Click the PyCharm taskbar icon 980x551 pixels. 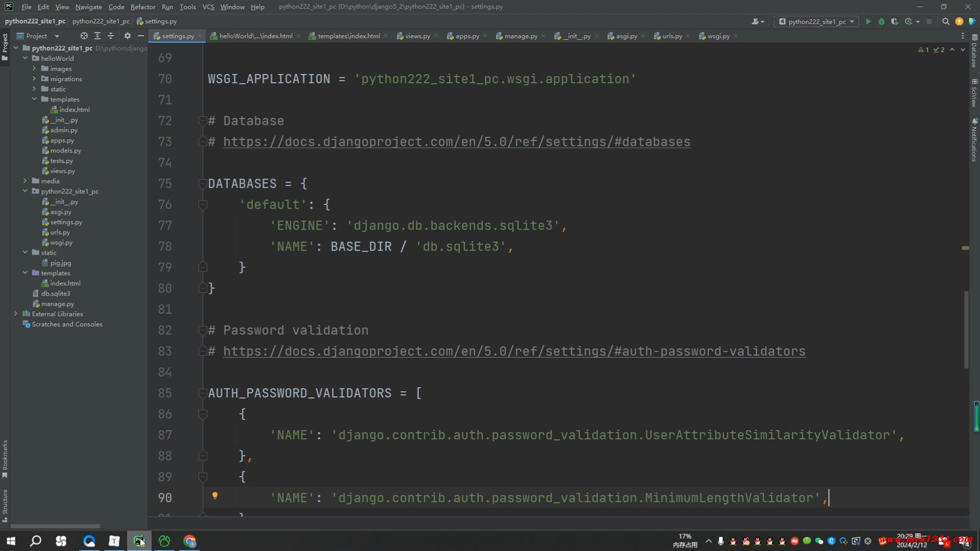click(139, 541)
